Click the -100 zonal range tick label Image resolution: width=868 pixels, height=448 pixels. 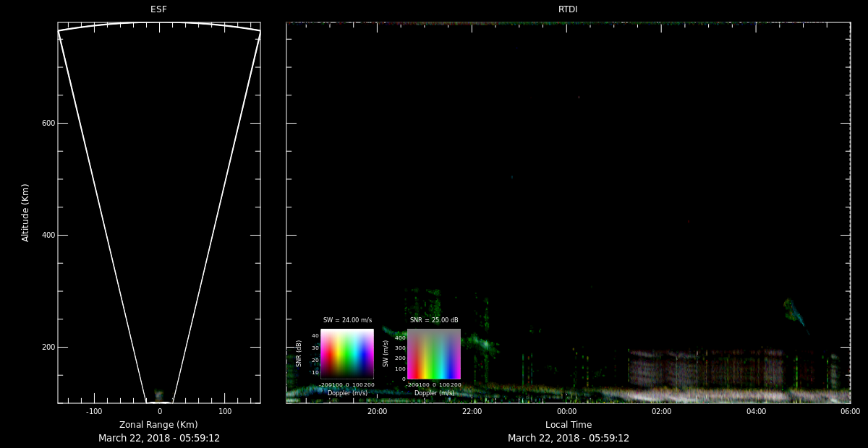coord(93,411)
